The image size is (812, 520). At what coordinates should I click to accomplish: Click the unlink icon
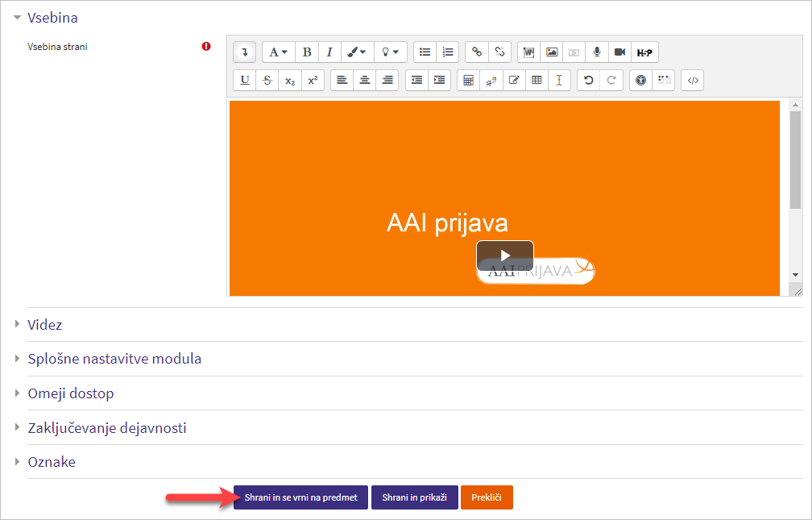[x=499, y=52]
